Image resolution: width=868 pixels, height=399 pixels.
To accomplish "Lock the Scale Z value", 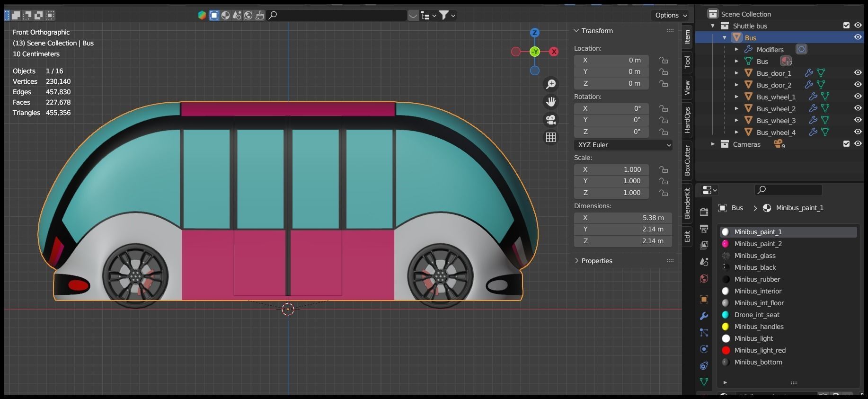I will click(664, 193).
